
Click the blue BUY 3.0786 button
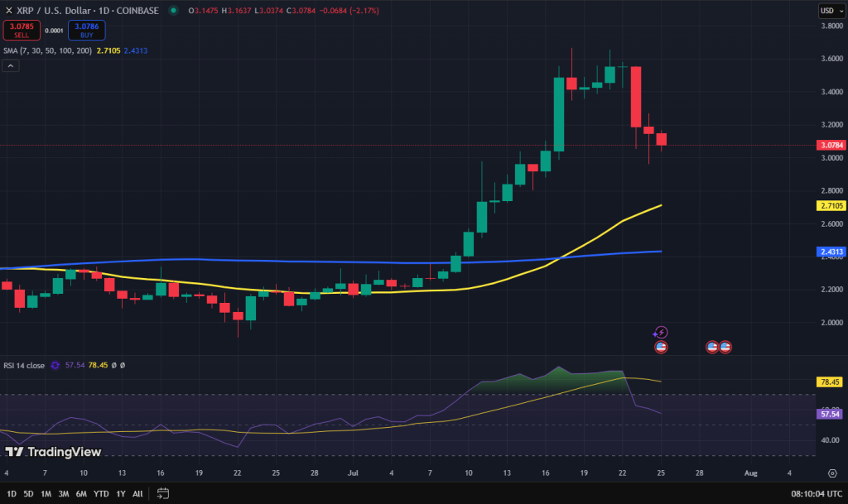(86, 31)
